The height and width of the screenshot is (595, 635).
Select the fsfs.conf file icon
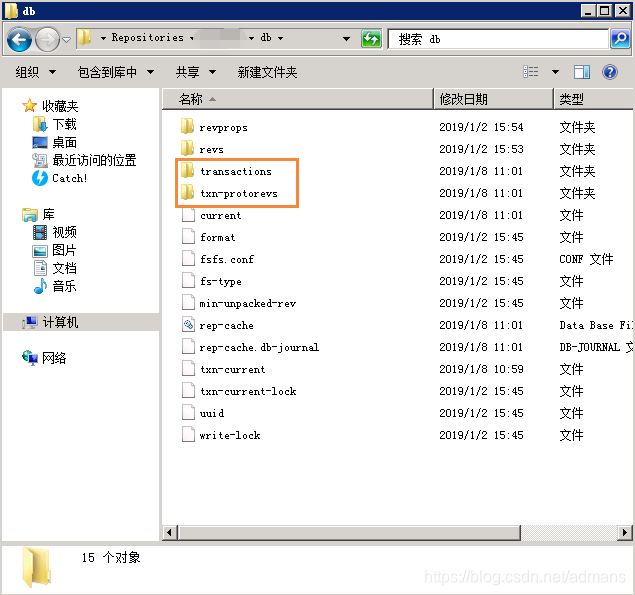tap(188, 258)
